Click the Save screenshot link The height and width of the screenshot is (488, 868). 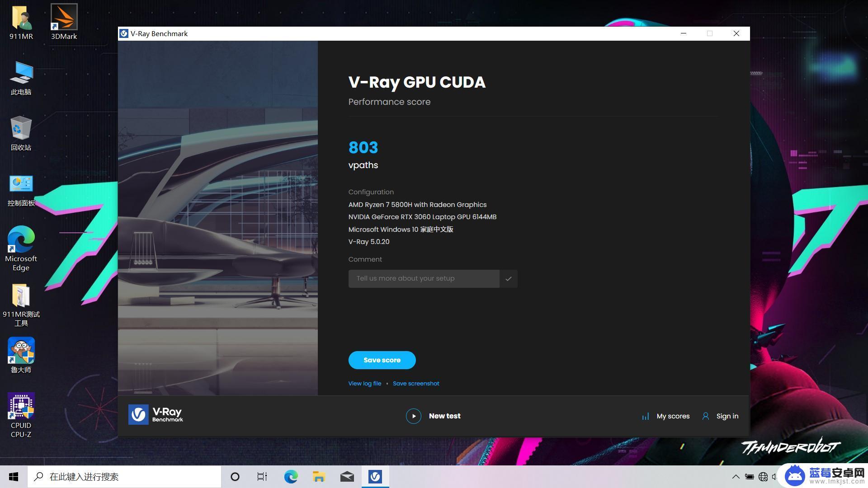pyautogui.click(x=416, y=384)
